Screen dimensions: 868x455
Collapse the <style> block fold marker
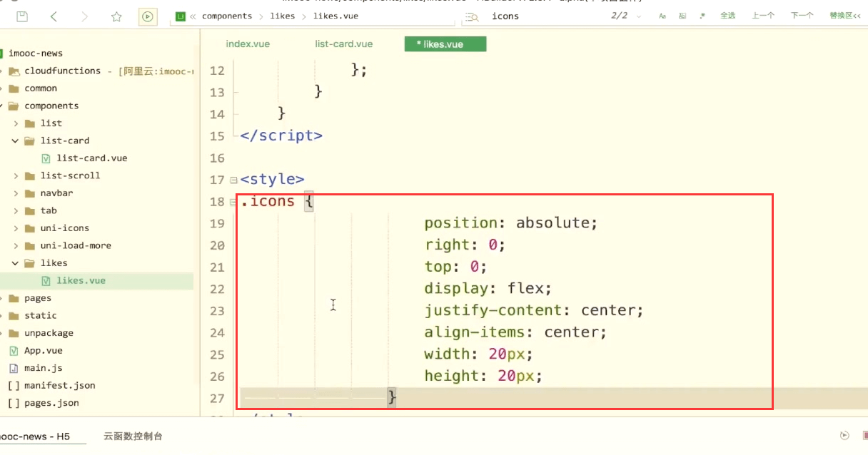point(234,180)
